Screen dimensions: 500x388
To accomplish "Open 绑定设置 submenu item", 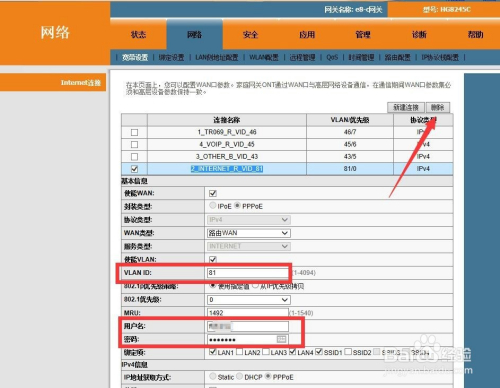I will pos(171,57).
